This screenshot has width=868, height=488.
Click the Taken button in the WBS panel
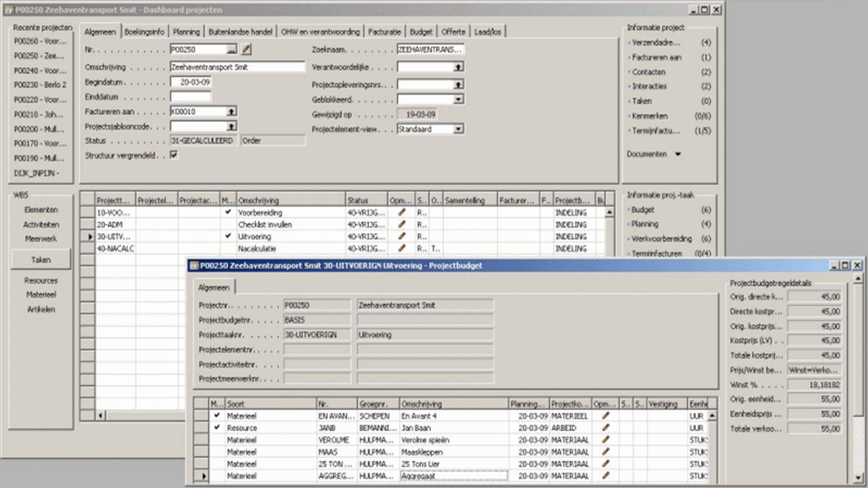point(41,260)
